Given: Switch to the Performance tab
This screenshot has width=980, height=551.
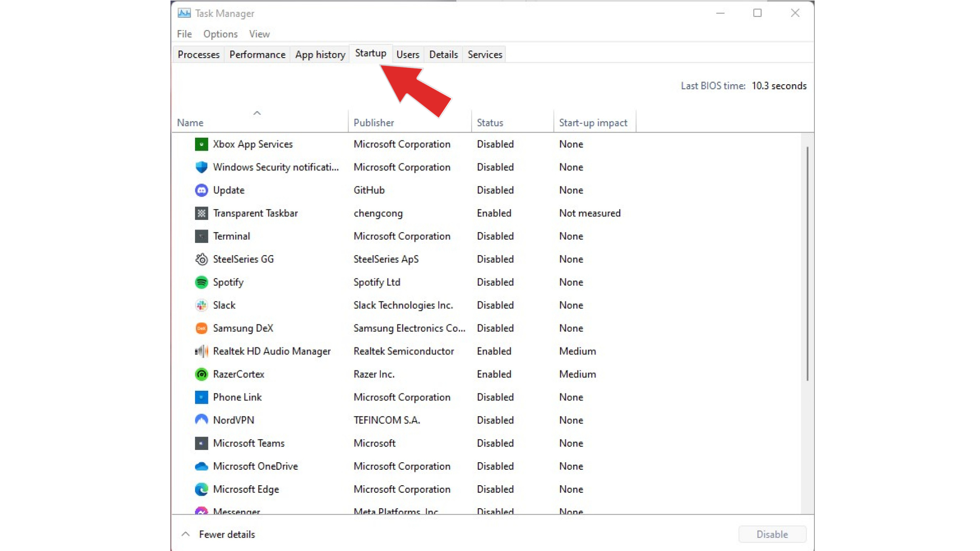Looking at the screenshot, I should pos(257,55).
